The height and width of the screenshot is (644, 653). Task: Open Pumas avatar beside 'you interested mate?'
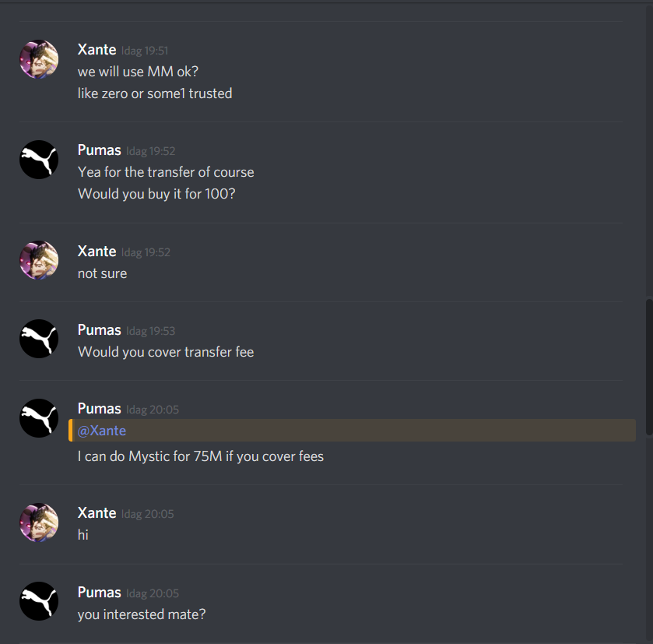point(39,601)
